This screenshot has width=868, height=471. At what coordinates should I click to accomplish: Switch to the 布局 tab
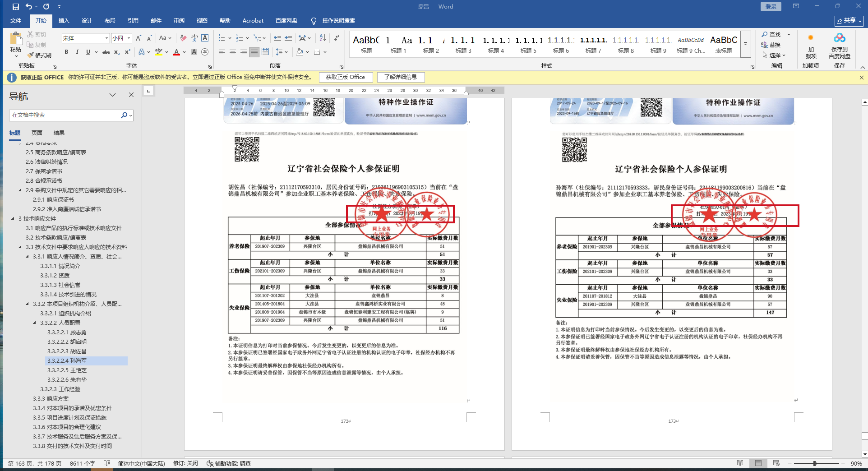click(x=110, y=21)
